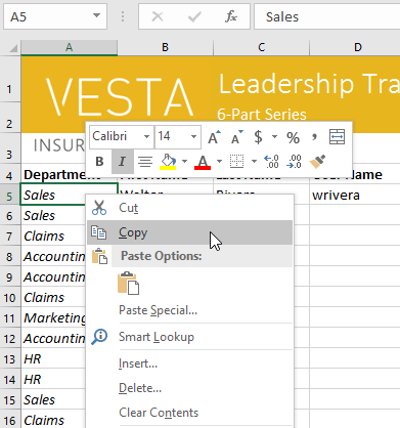
Task: Apply yellow Fill Color bucket
Action: pos(168,162)
